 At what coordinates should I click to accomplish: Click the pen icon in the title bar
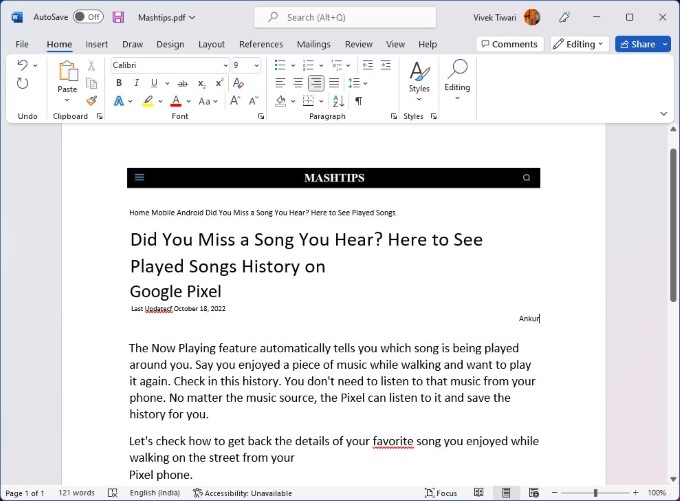564,17
